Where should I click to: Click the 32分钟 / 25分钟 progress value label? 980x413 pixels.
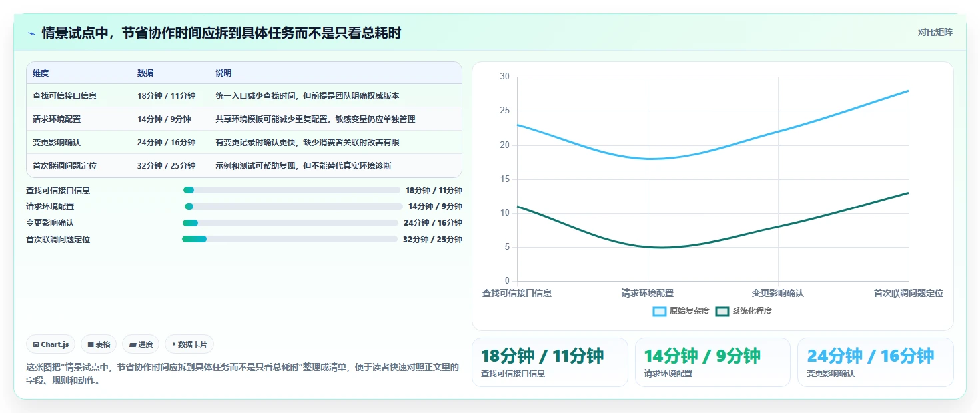[432, 240]
